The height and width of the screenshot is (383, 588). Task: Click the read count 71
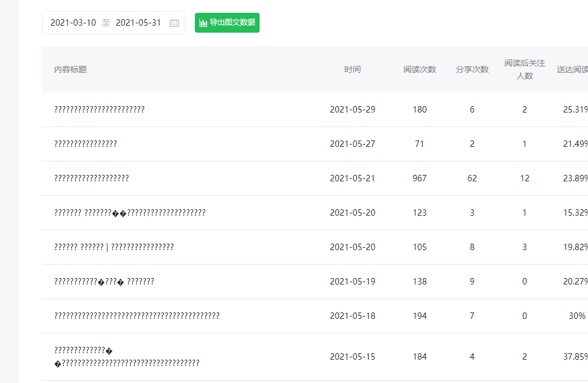419,144
